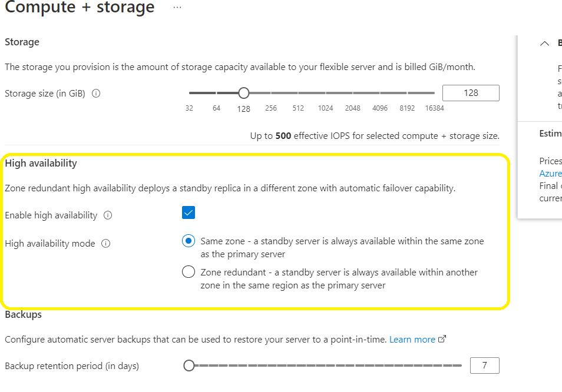The image size is (562, 392).
Task: Click the external link icon after Learn more
Action: (443, 339)
